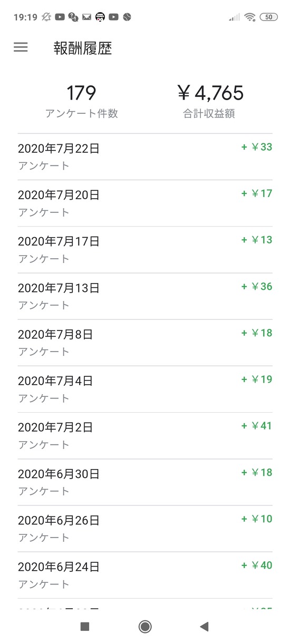
Task: Tap the Android back navigation button
Action: pos(205,626)
